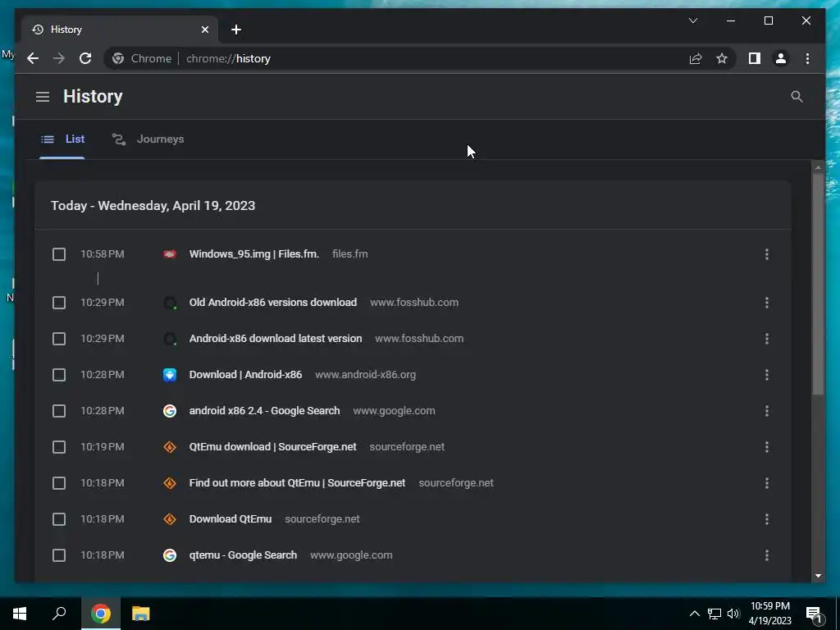Open the android x86 2.4 - Google Search link
This screenshot has width=840, height=630.
coord(264,411)
